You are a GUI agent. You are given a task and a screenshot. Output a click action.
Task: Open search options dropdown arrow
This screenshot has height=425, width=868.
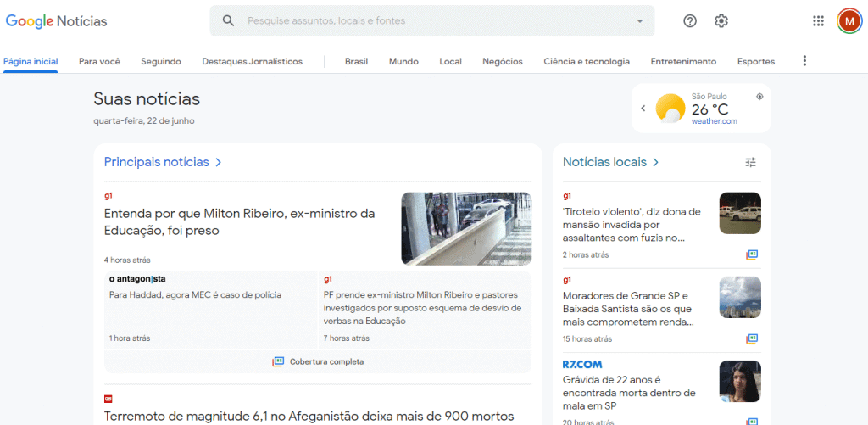(x=640, y=21)
